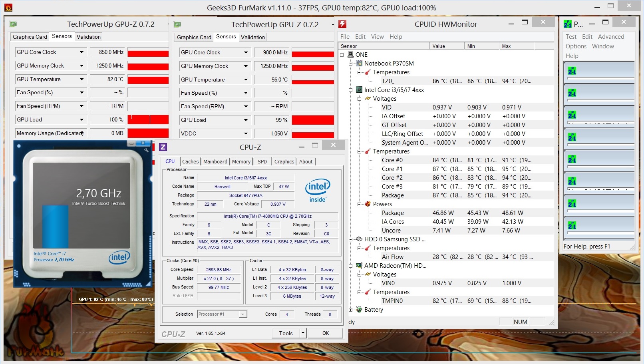Image resolution: width=644 pixels, height=364 pixels.
Task: Click the HWMonitor window resize grip
Action: pos(551,322)
